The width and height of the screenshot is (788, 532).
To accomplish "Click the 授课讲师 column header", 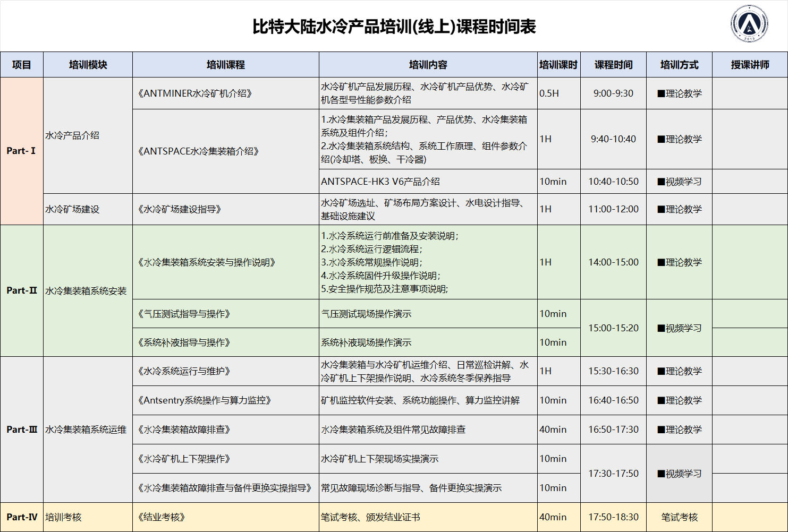I will point(750,65).
